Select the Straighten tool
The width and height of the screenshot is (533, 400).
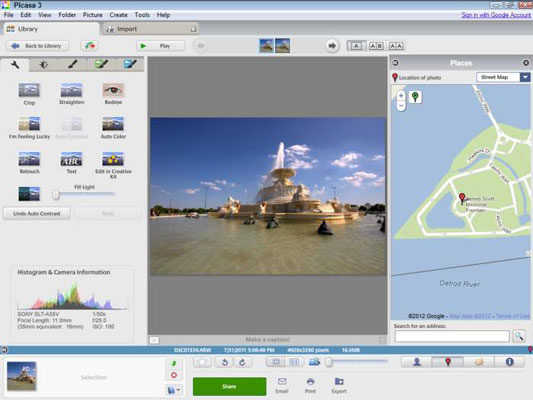[x=71, y=93]
